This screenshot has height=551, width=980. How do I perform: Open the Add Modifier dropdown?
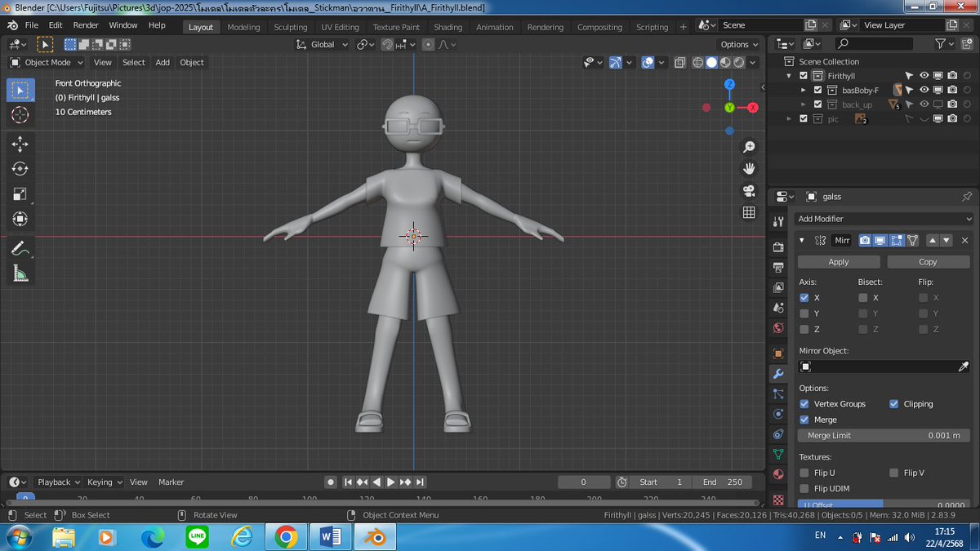pyautogui.click(x=884, y=218)
